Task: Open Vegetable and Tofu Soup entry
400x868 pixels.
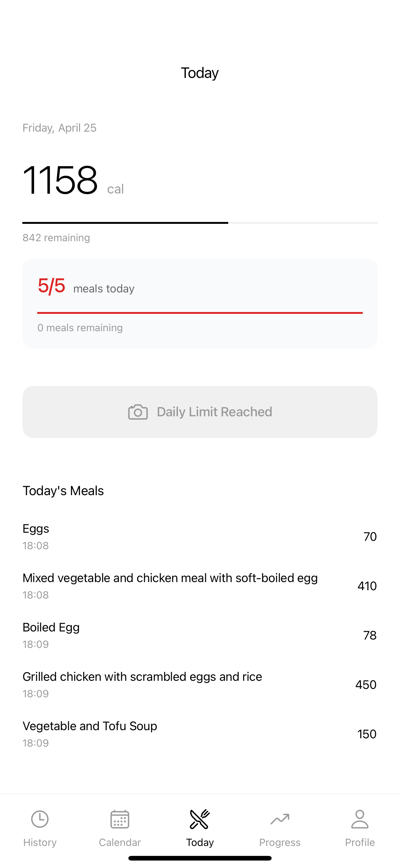Action: pos(200,734)
